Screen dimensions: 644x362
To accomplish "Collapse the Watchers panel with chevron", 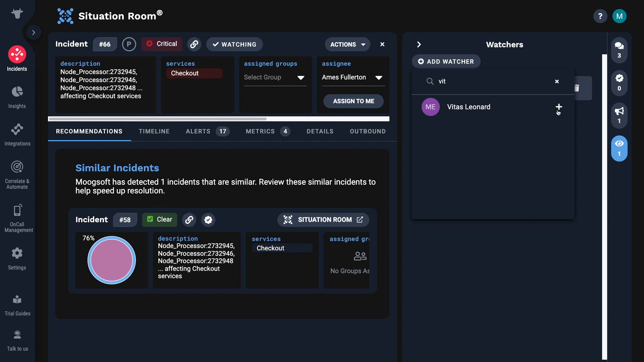I will click(x=419, y=45).
